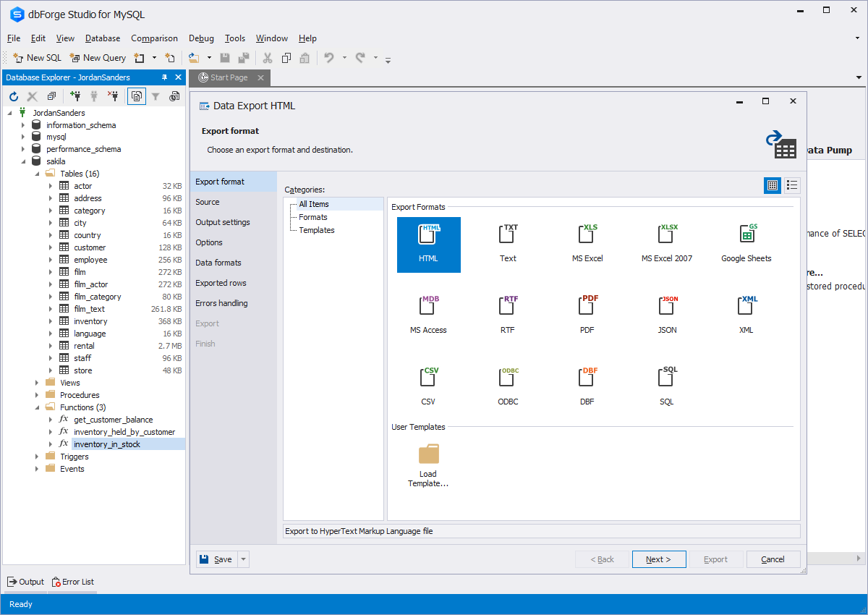
Task: Collapse the sakila database node
Action: 22,161
